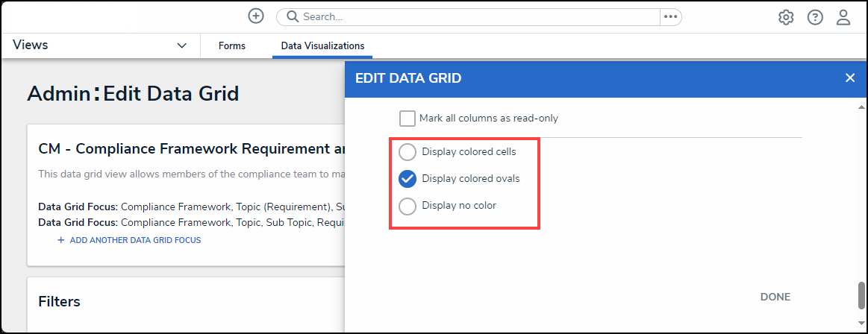Close the Edit Data Grid panel
The height and width of the screenshot is (334, 868).
click(849, 78)
